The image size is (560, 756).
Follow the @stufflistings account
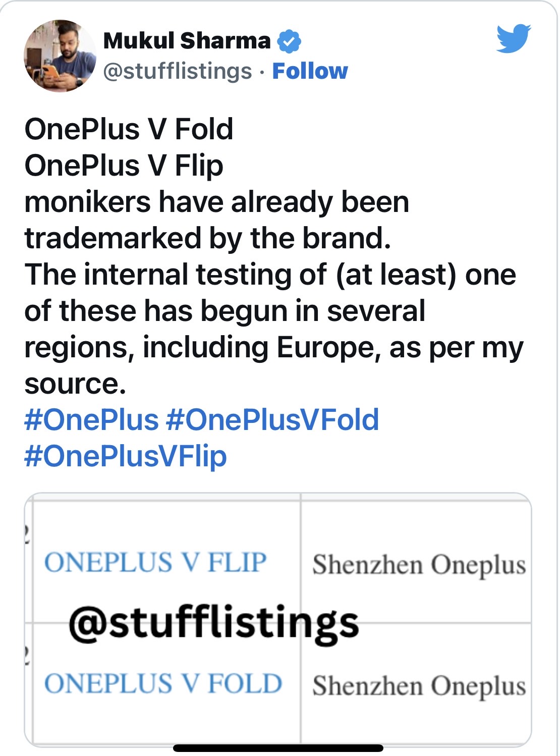click(x=310, y=71)
